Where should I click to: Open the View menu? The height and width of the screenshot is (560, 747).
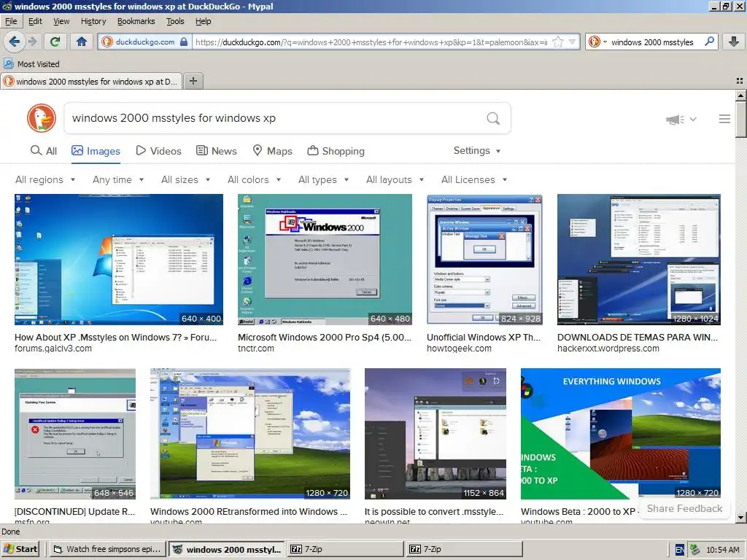coord(61,21)
